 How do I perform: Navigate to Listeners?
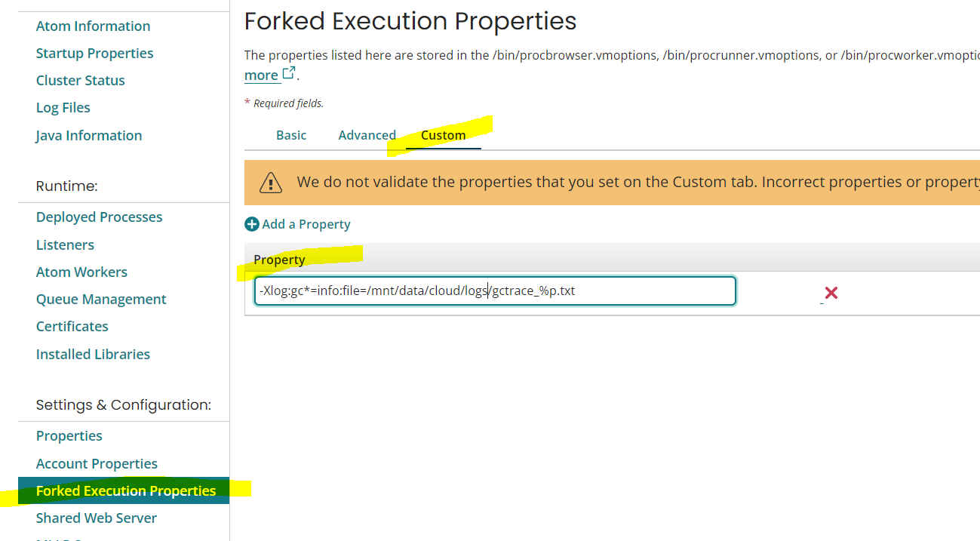65,244
